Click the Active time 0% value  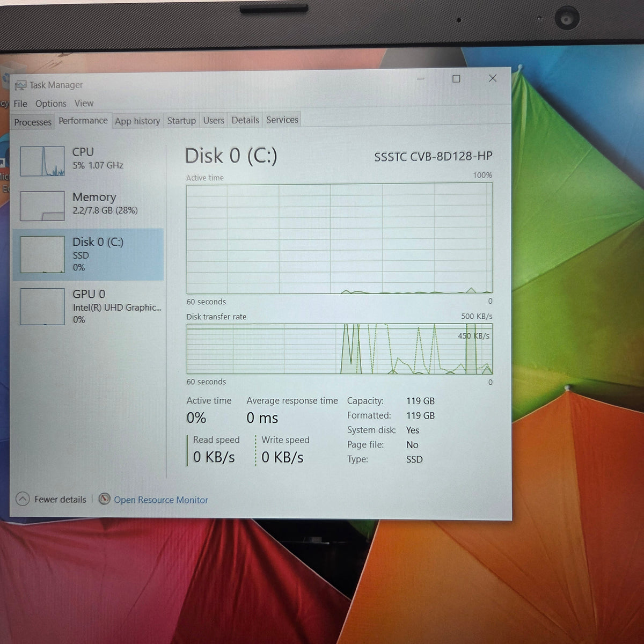click(196, 418)
